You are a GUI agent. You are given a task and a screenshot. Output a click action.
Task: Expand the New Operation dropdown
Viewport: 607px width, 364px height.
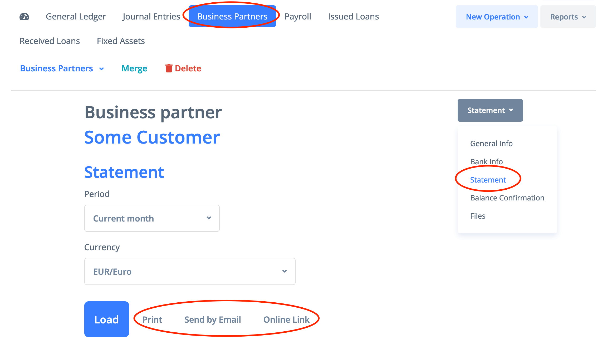click(x=497, y=17)
